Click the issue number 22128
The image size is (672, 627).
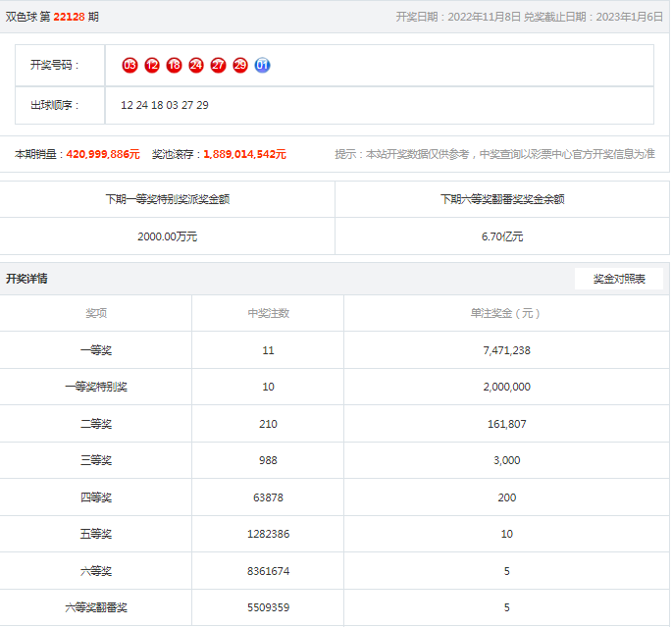[x=69, y=17]
